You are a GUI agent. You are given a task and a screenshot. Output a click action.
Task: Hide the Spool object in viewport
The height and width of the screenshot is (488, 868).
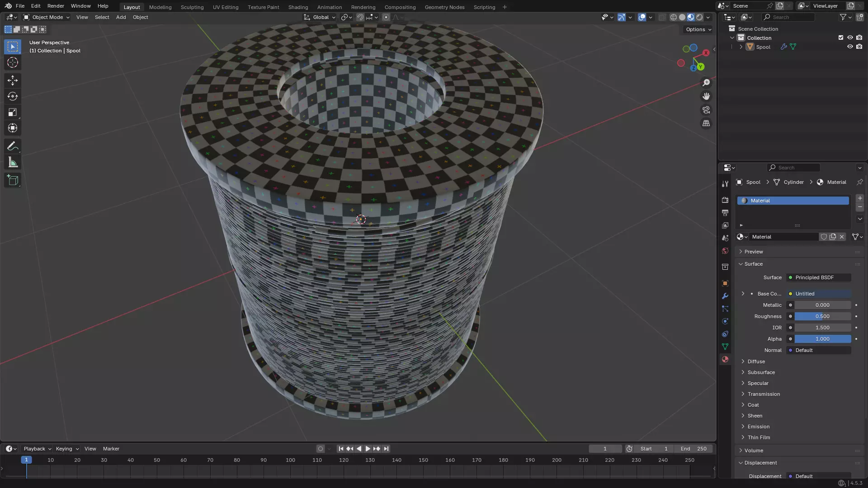click(x=850, y=47)
